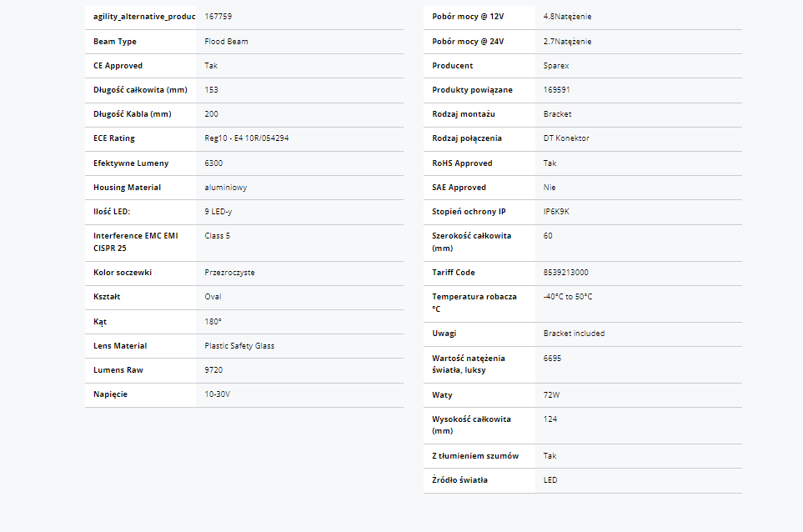The image size is (803, 532).
Task: Select the Efektywne Lumeny value 6300
Action: click(x=213, y=163)
